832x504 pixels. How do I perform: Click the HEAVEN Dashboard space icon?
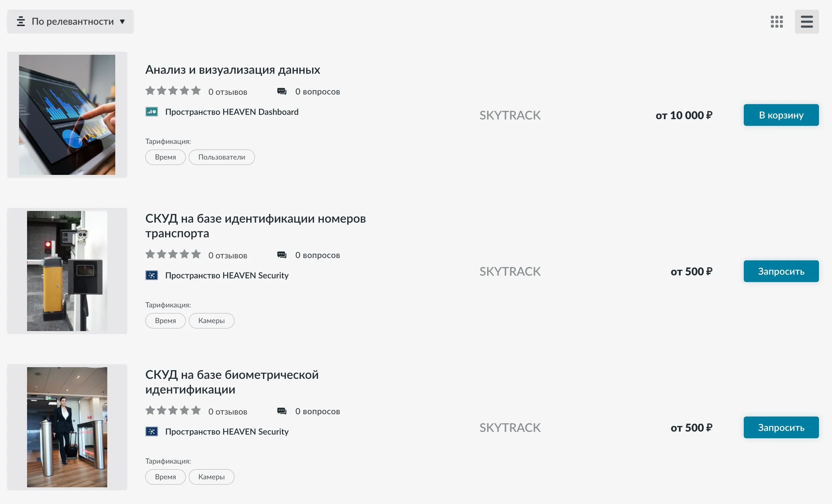pos(152,112)
